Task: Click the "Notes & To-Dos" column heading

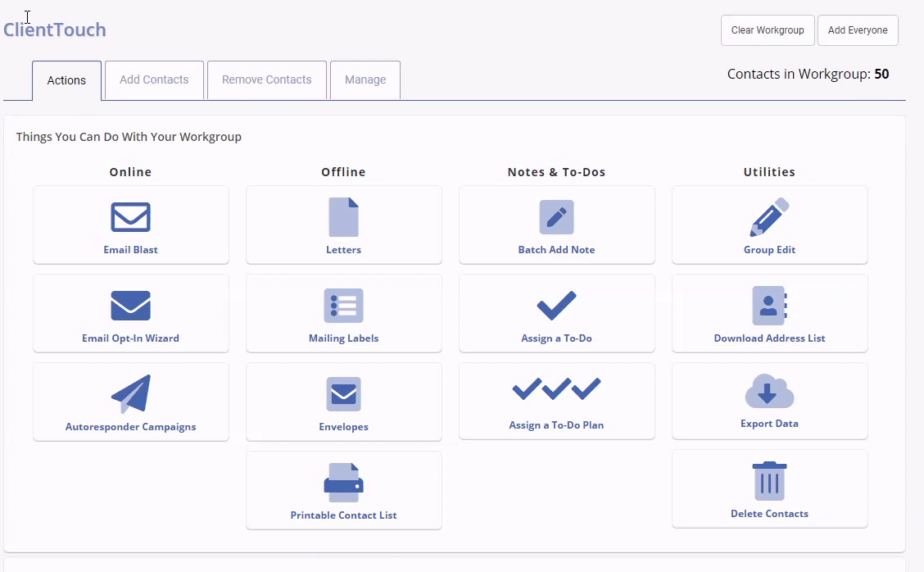Action: click(557, 172)
